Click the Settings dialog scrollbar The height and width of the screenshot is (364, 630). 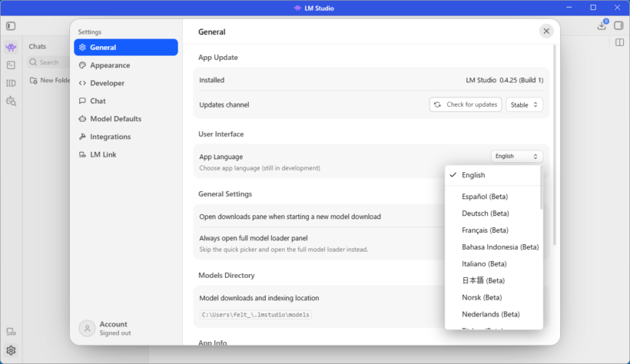pos(555,144)
